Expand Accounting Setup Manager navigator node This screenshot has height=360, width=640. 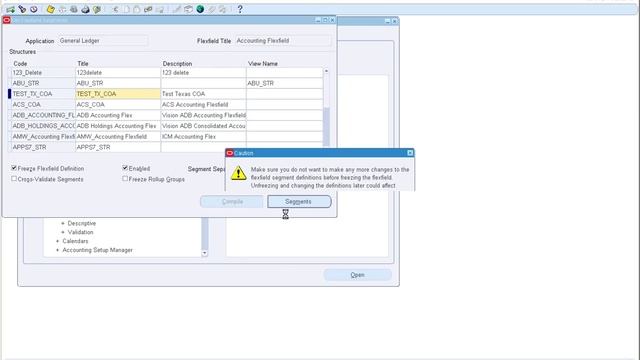[x=58, y=250]
